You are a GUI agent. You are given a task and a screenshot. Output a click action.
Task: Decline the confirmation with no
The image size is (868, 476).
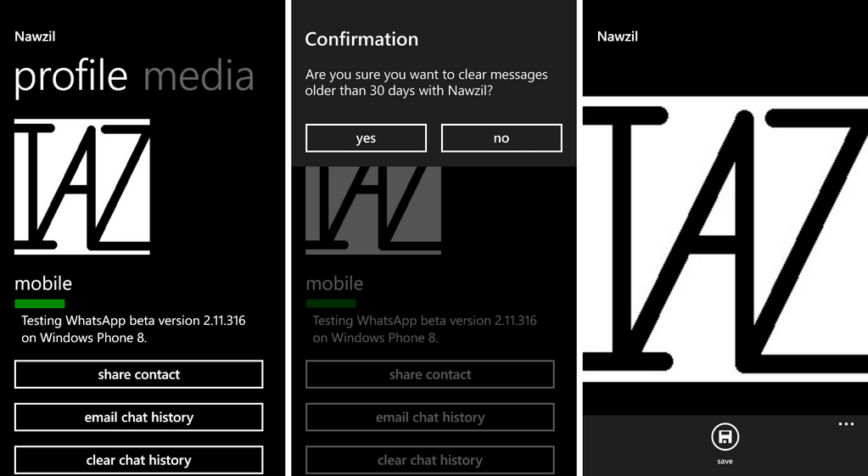pos(501,137)
